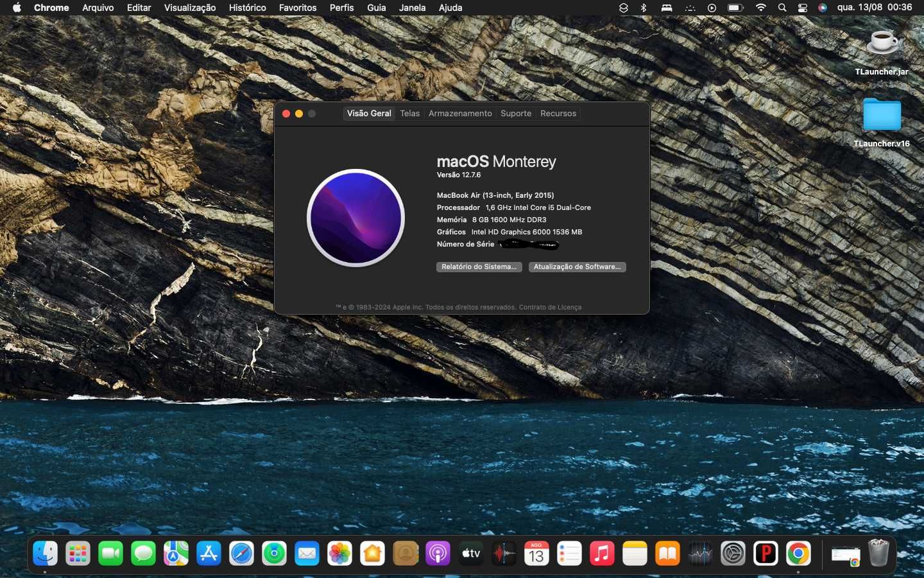924x578 pixels.
Task: Open Finder from the Dock
Action: point(46,554)
